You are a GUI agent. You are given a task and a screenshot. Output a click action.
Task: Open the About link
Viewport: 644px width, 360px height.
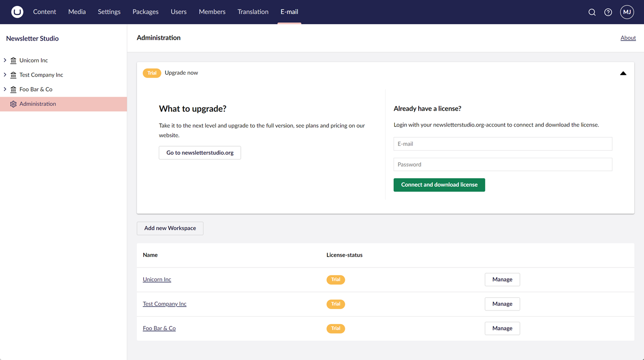point(628,38)
